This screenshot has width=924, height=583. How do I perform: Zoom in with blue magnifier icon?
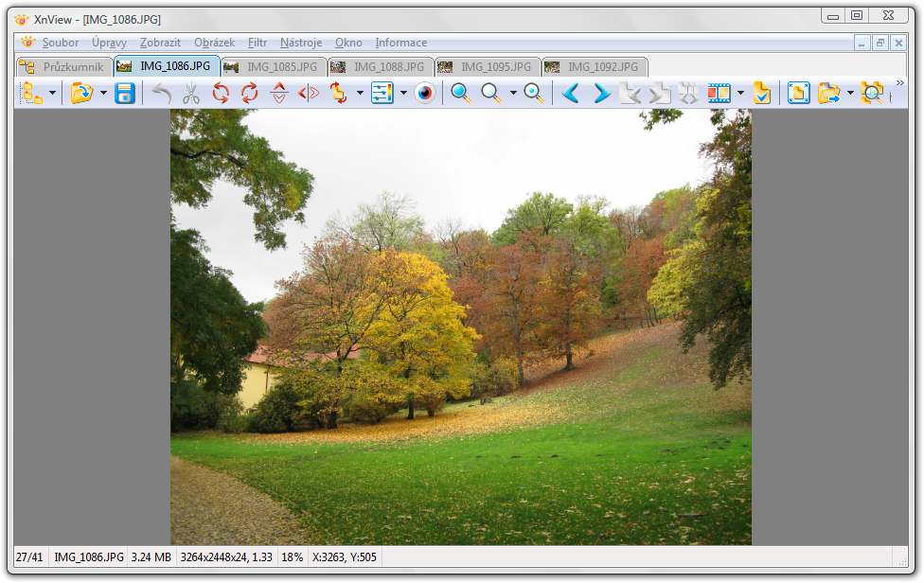(461, 93)
